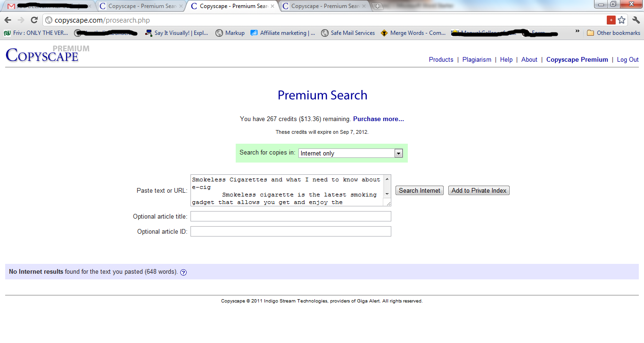Go back using browser back arrow
The image size is (644, 343).
[8, 20]
